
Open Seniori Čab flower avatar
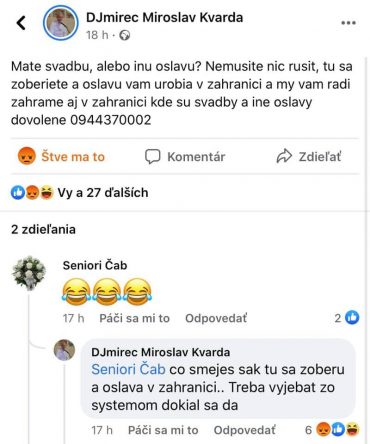[29, 273]
